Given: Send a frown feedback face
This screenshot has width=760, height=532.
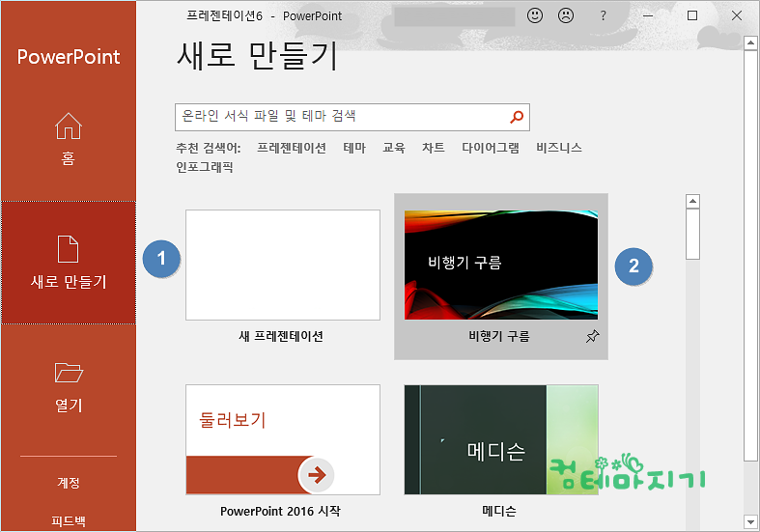Looking at the screenshot, I should coord(566,16).
